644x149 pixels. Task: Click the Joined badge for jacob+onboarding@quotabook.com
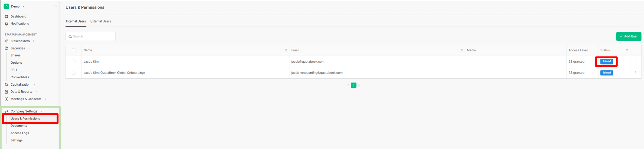click(606, 73)
